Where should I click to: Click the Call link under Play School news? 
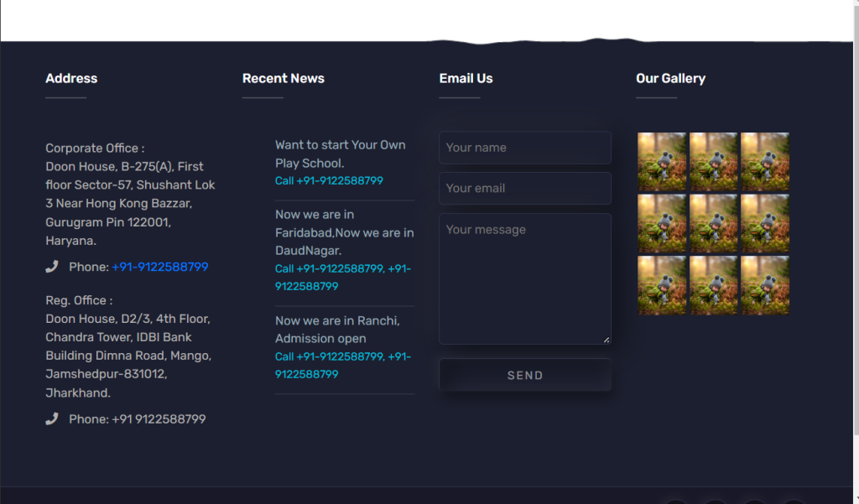327,180
